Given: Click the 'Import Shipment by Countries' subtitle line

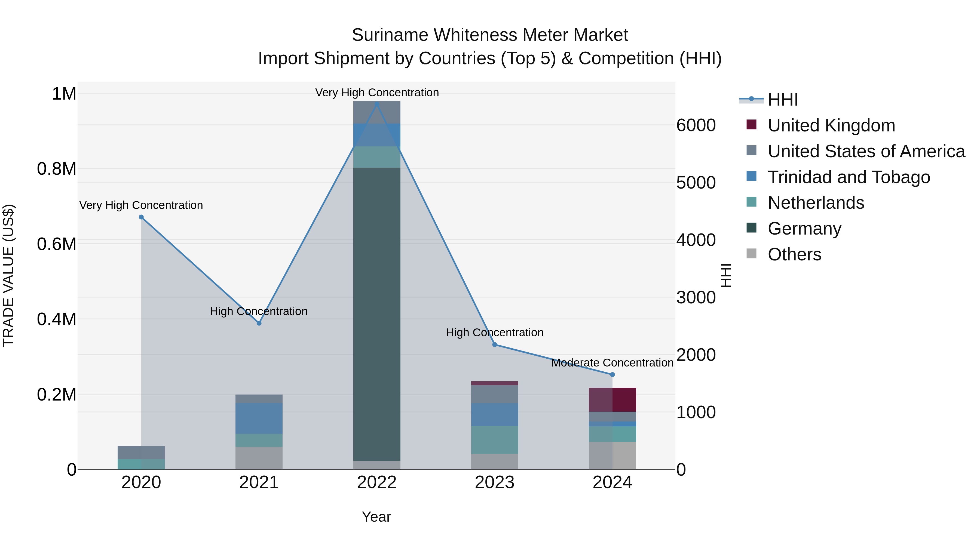Looking at the screenshot, I should [490, 59].
